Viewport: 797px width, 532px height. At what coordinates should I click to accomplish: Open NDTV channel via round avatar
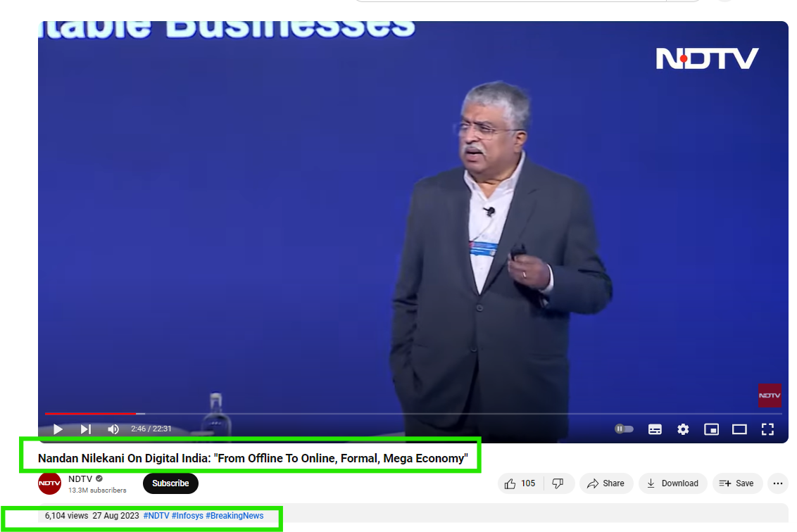pyautogui.click(x=49, y=483)
